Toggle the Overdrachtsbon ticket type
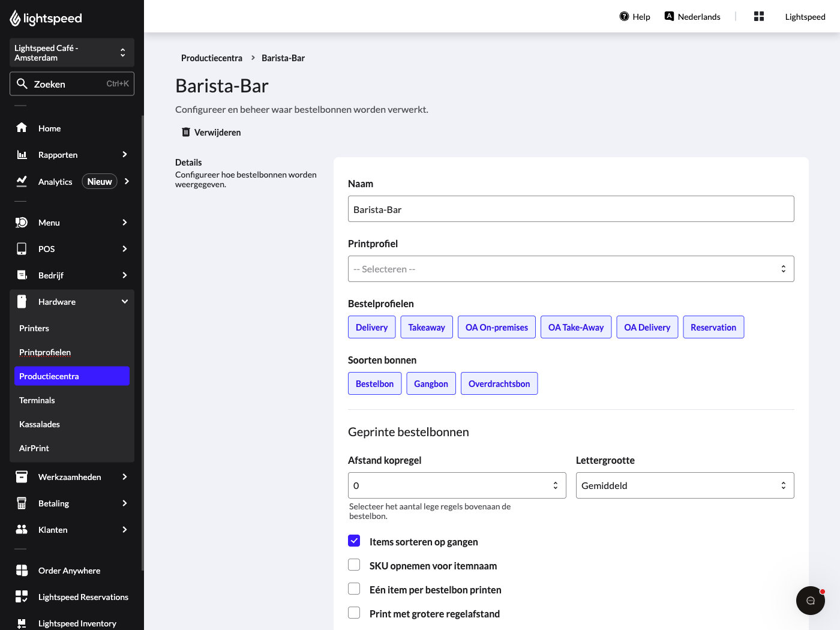This screenshot has width=840, height=630. pyautogui.click(x=499, y=383)
